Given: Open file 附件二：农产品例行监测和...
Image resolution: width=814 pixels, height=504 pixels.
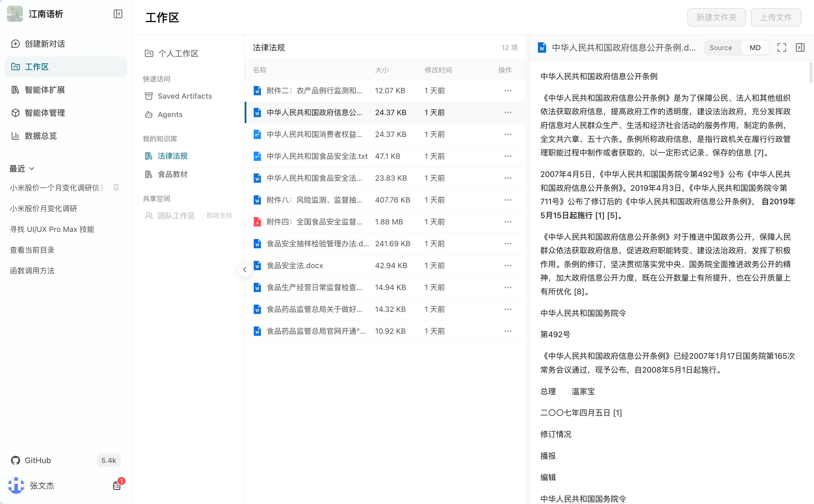Looking at the screenshot, I should pos(314,91).
